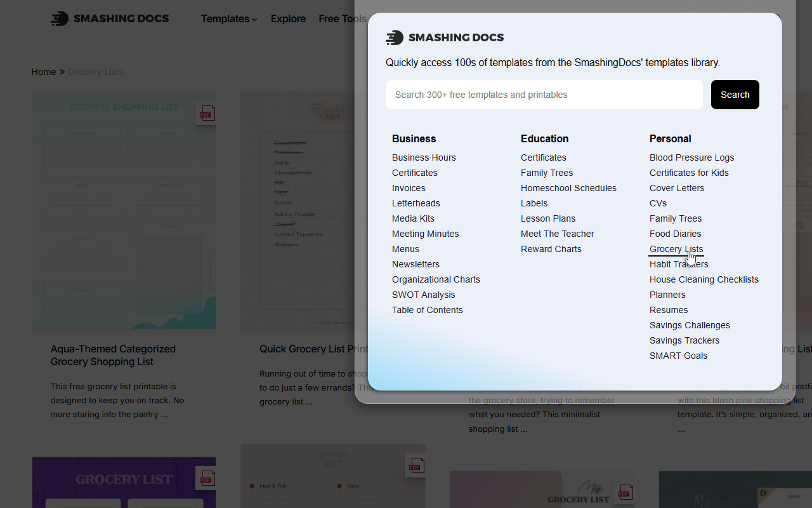Viewport: 812px width, 508px height.
Task: Open the Planners category
Action: point(667,295)
